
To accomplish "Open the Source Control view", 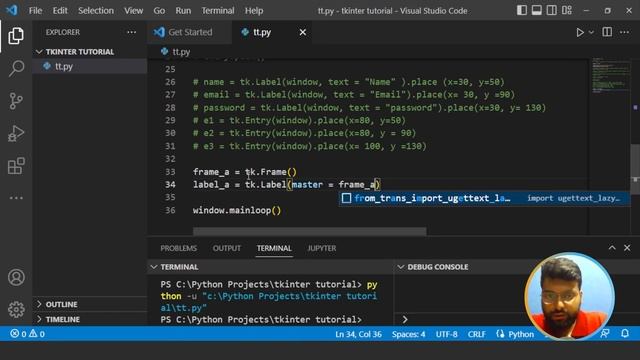I will tap(16, 101).
